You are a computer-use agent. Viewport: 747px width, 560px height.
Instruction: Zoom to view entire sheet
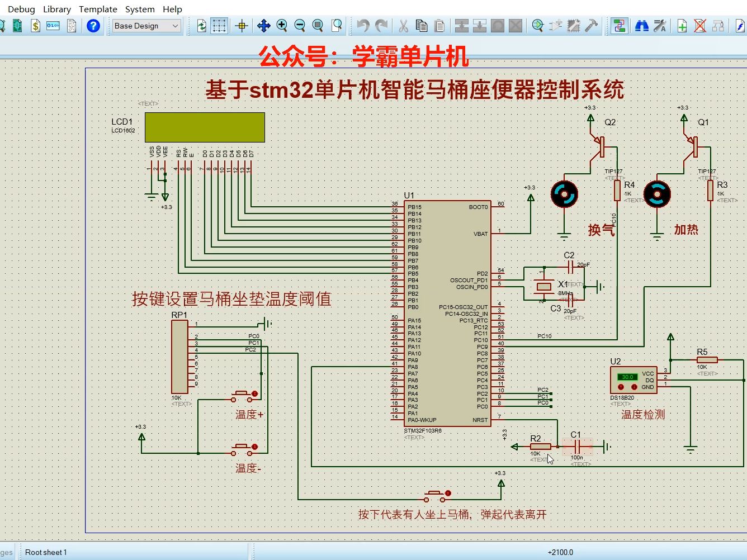(x=318, y=26)
